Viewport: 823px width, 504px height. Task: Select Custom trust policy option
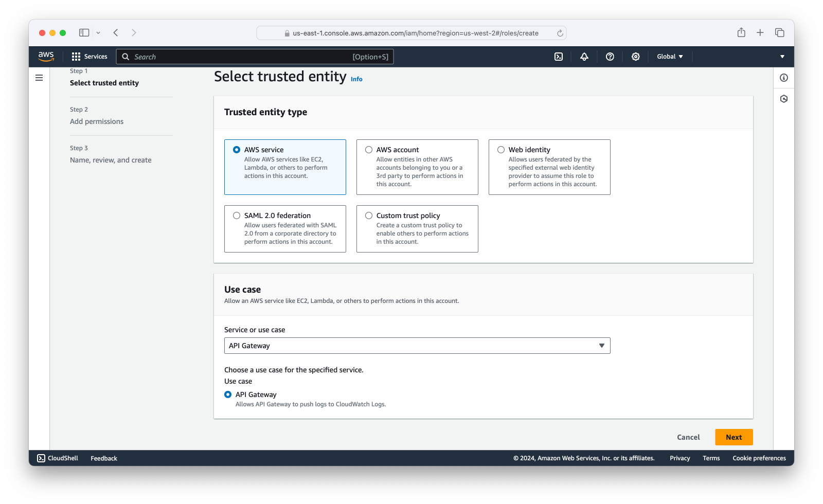click(369, 215)
